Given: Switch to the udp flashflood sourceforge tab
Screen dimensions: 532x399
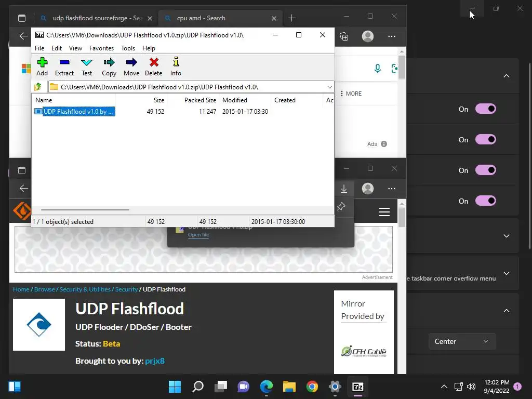Looking at the screenshot, I should pyautogui.click(x=96, y=18).
